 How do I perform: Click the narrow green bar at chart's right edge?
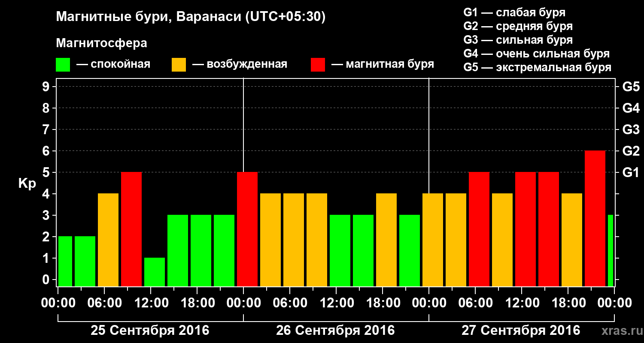(611, 251)
